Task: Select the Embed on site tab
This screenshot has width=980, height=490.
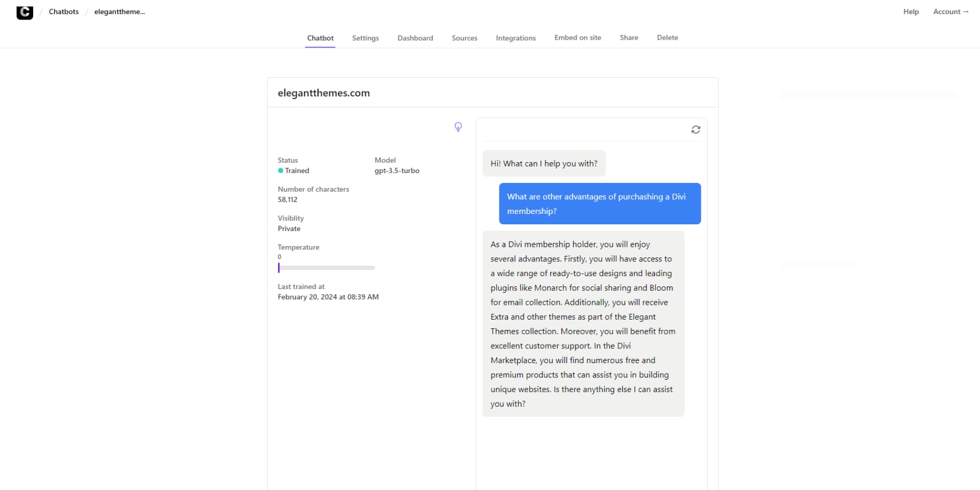Action: click(x=578, y=38)
